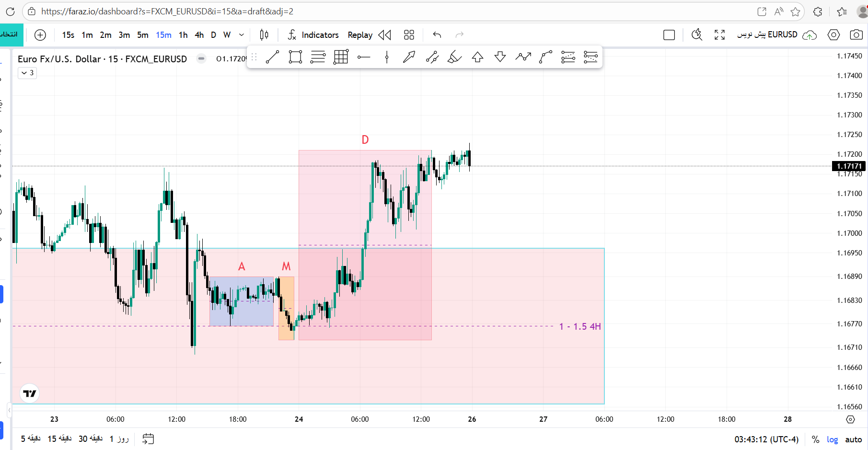
Task: Take a chart snapshot with camera icon
Action: 856,35
